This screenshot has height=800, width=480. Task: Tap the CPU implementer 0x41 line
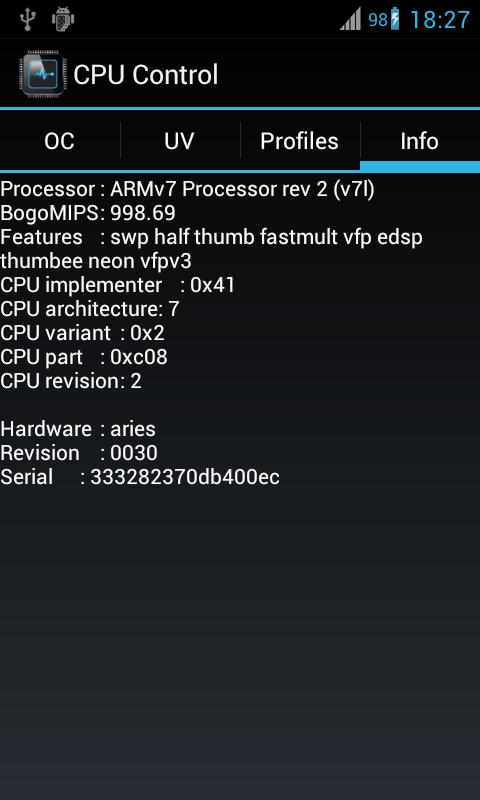tap(117, 285)
